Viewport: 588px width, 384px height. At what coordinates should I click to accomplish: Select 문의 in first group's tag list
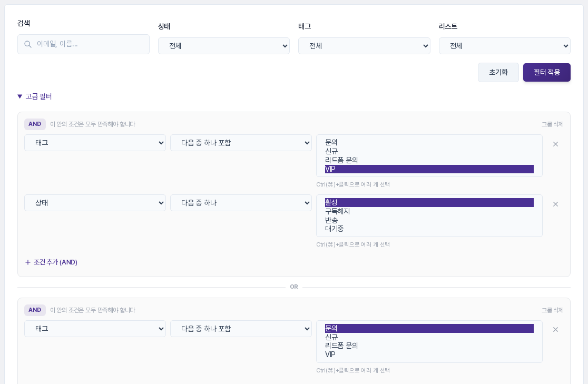429,143
